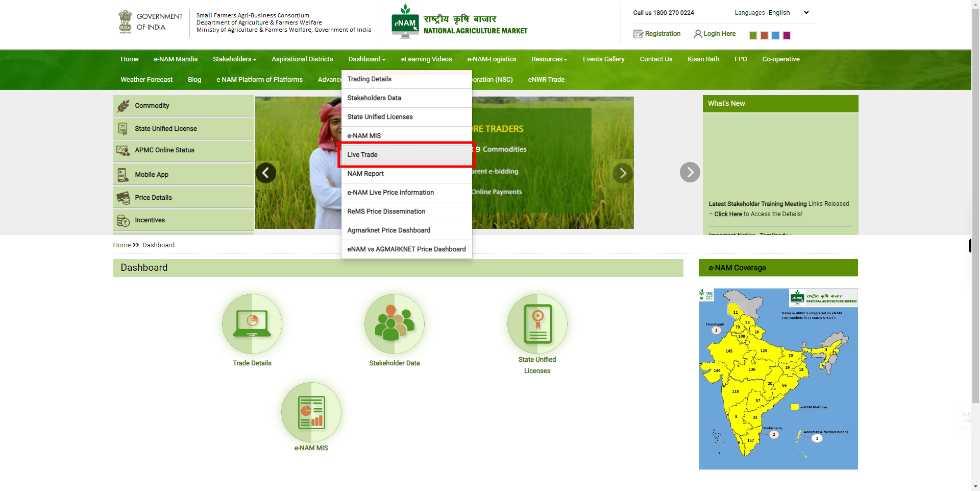Click the Trade Details label link
Viewport: 980px width, 491px height.
[x=252, y=363]
